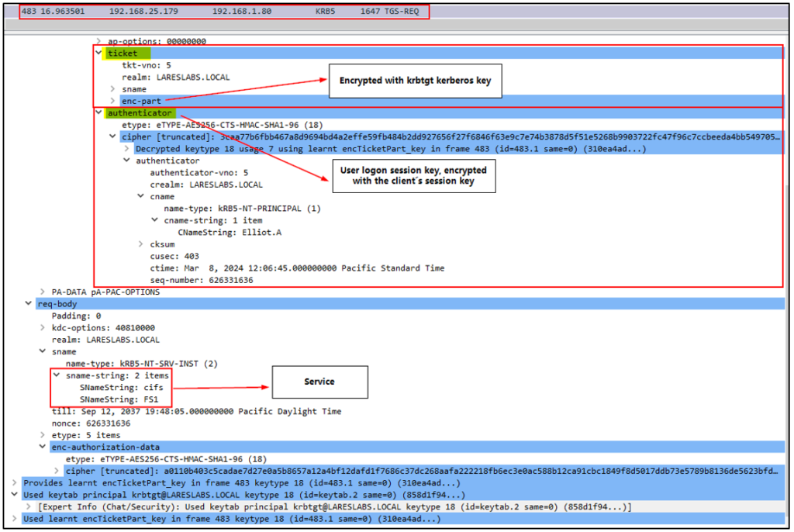The width and height of the screenshot is (794, 532).
Task: Collapse the inner authenticator subtree
Action: (x=127, y=160)
